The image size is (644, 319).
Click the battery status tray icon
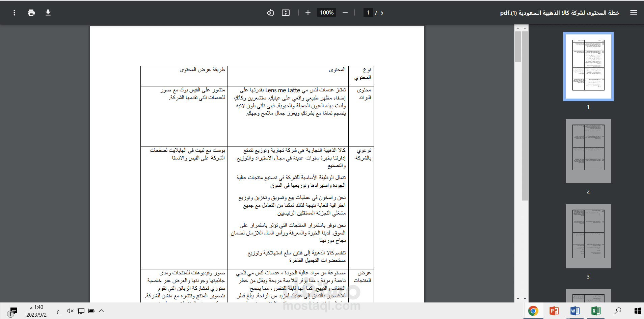[91, 311]
